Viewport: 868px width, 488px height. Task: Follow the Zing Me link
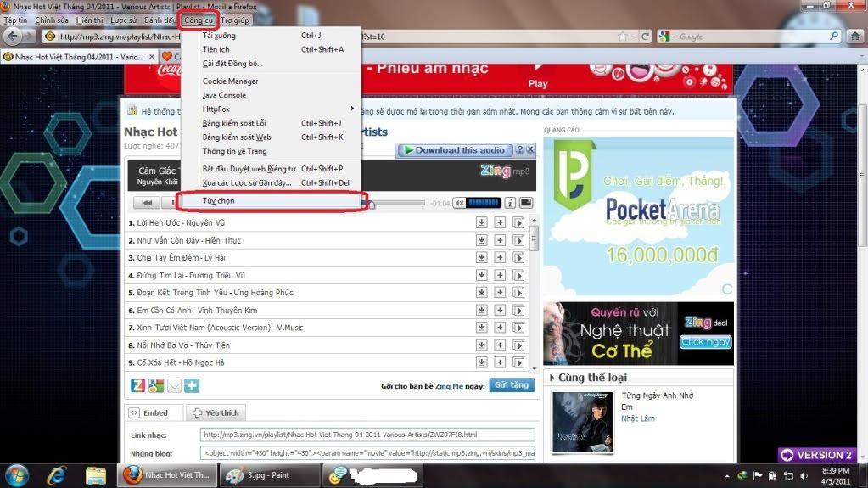click(448, 386)
